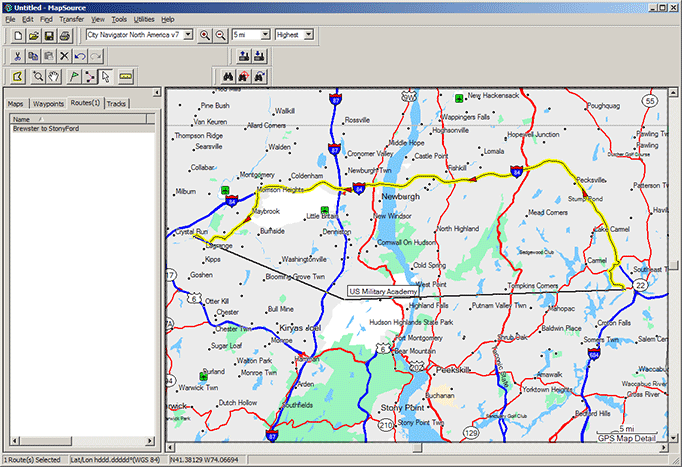Click the map vertical scrollbar thumb
This screenshot has width=682, height=467.
pyautogui.click(x=673, y=265)
